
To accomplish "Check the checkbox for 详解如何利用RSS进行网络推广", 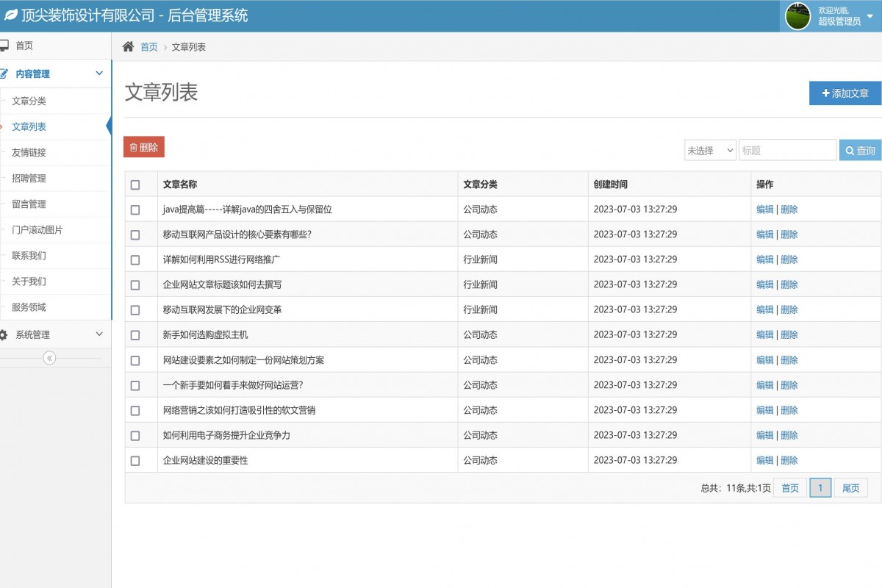I will tap(135, 259).
